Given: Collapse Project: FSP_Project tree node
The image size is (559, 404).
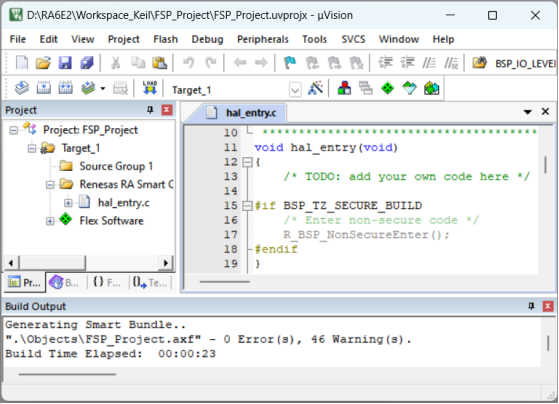Looking at the screenshot, I should [x=14, y=130].
